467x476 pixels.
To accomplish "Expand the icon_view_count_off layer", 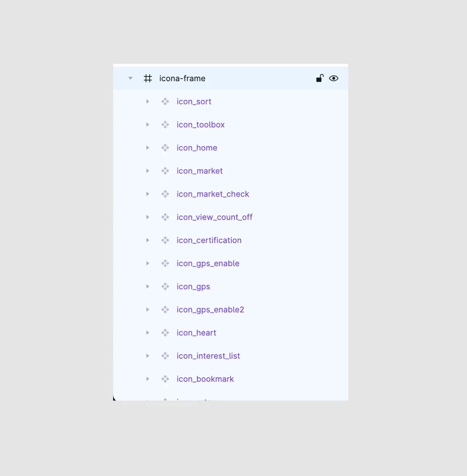I will point(148,217).
